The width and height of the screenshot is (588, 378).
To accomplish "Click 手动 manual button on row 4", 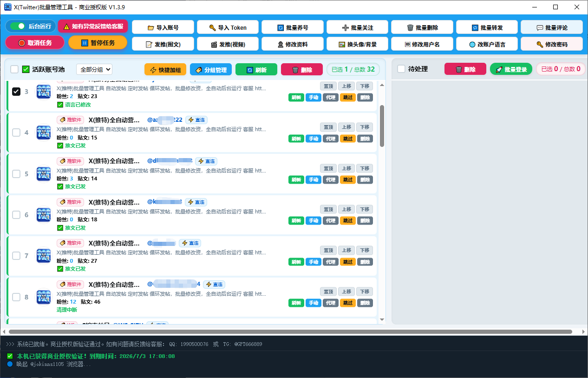I will [313, 139].
